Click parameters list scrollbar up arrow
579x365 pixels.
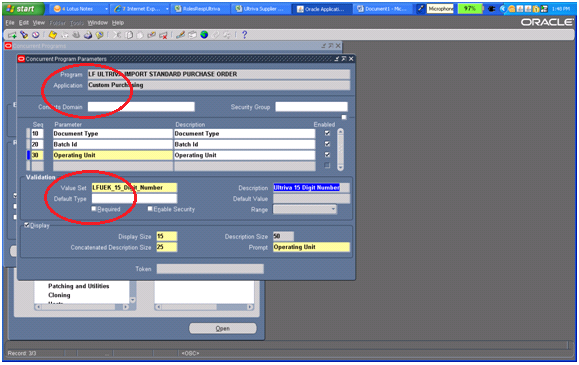pos(340,132)
